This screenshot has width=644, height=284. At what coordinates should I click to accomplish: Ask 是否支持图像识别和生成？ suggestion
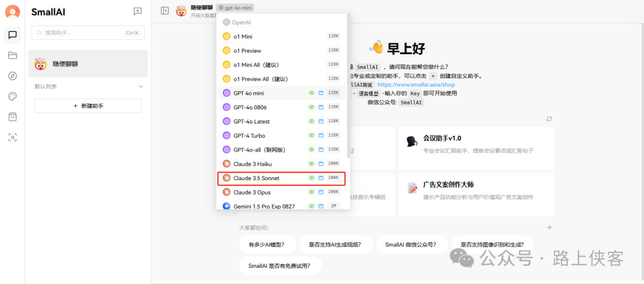pos(492,245)
